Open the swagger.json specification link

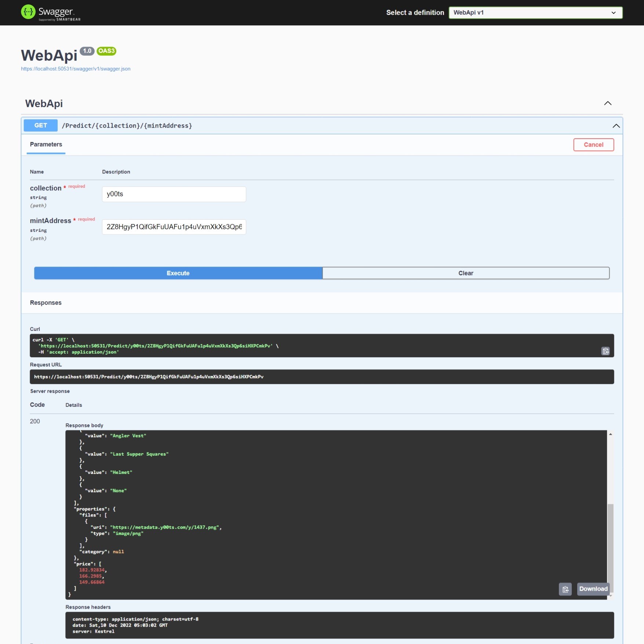coord(76,69)
